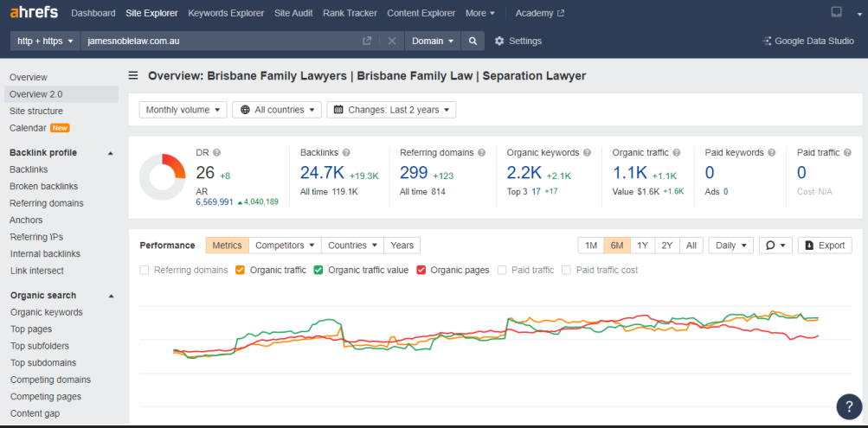The image size is (868, 428).
Task: Enable the Paid traffic checkbox
Action: (502, 271)
